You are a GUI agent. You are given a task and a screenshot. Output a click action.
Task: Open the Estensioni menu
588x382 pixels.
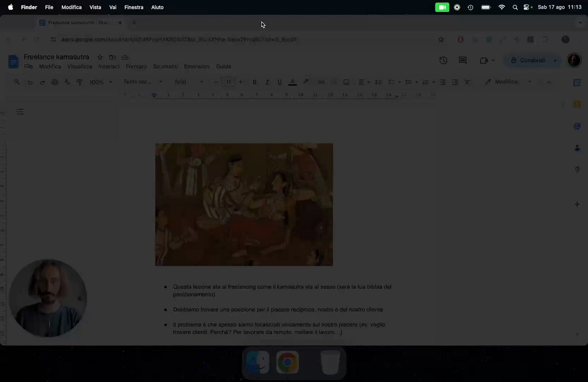(x=197, y=67)
